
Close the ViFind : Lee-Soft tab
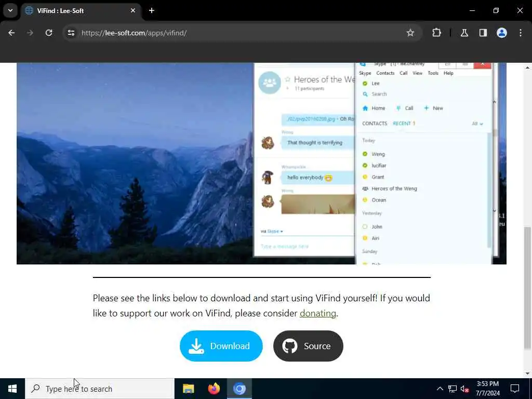133,10
